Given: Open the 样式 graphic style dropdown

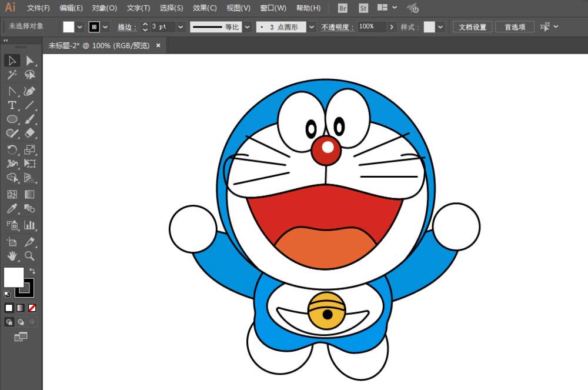Looking at the screenshot, I should (x=440, y=27).
